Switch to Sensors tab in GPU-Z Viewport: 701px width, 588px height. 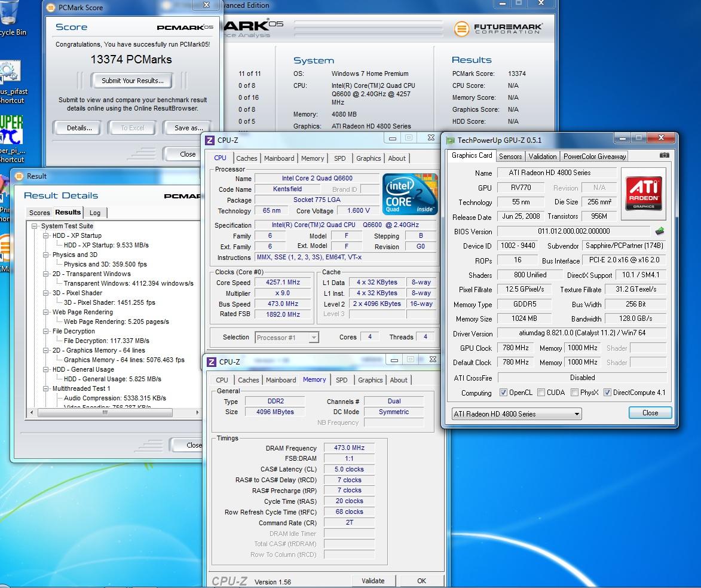tap(510, 157)
